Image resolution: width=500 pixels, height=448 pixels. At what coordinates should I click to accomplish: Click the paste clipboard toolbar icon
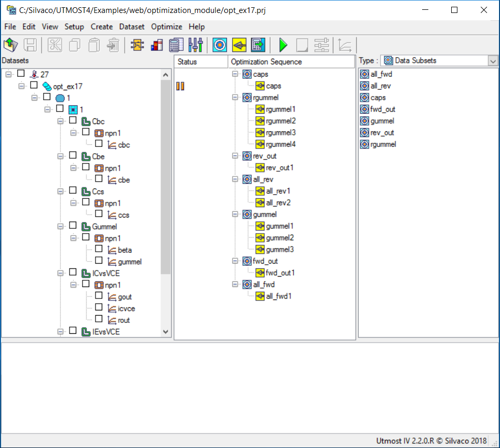[94, 45]
